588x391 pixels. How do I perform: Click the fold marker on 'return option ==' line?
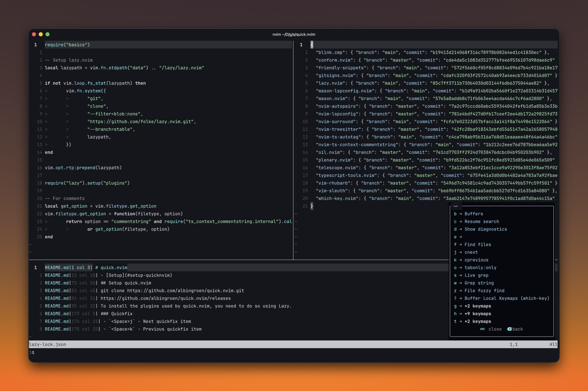[46, 221]
